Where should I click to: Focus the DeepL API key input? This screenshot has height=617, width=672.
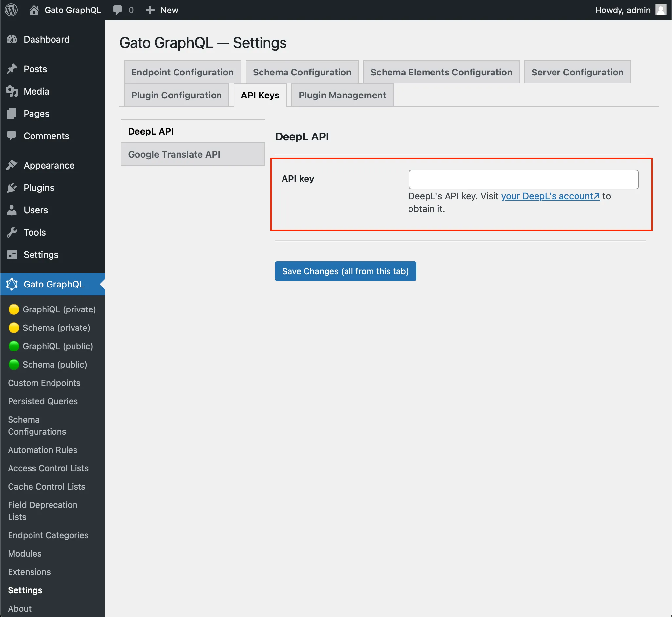[x=523, y=179]
